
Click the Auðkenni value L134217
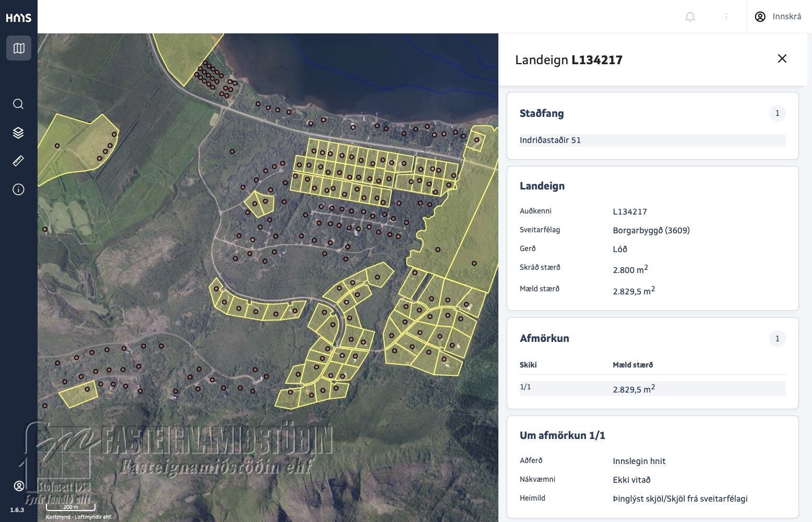(630, 211)
